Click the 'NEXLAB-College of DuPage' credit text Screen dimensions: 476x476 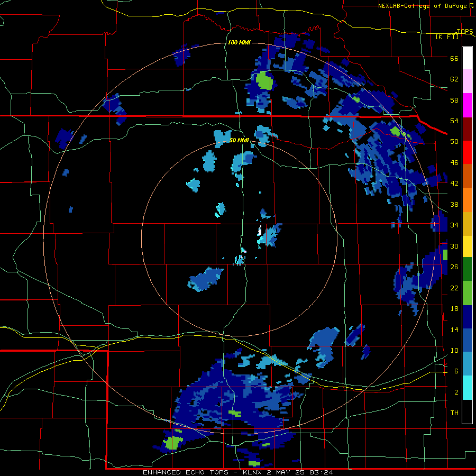(x=422, y=6)
